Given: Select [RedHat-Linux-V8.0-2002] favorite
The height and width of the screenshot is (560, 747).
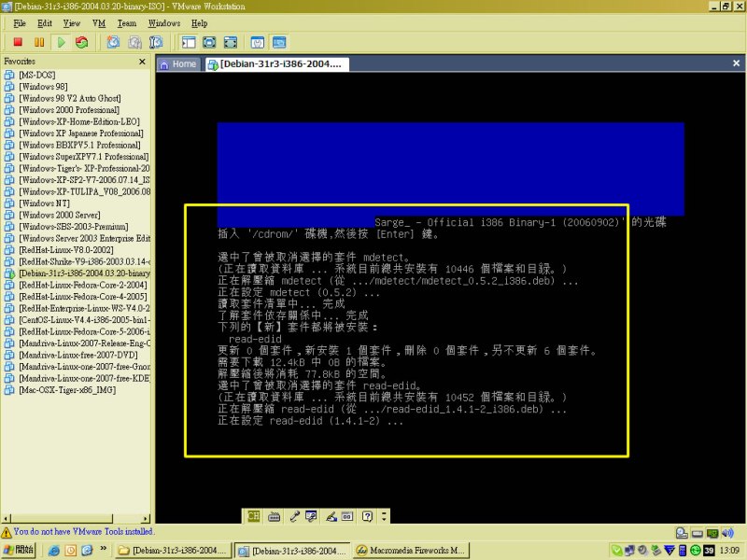Looking at the screenshot, I should [x=65, y=250].
